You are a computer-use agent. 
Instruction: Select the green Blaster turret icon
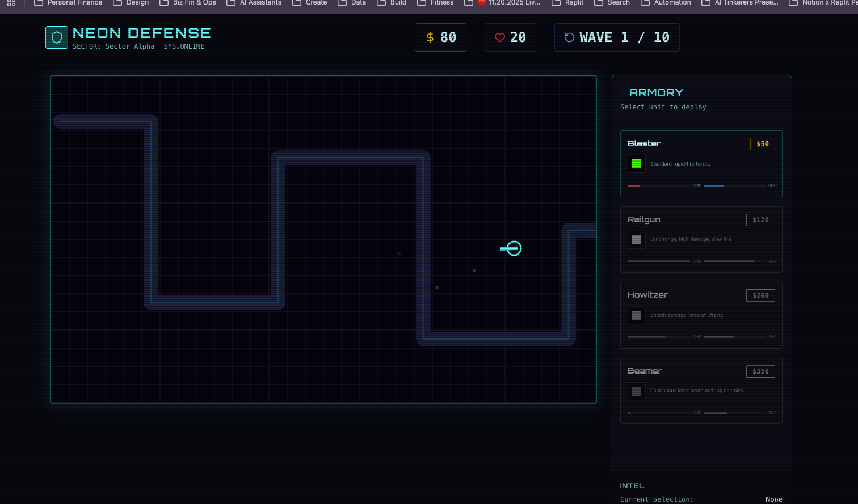coord(637,164)
